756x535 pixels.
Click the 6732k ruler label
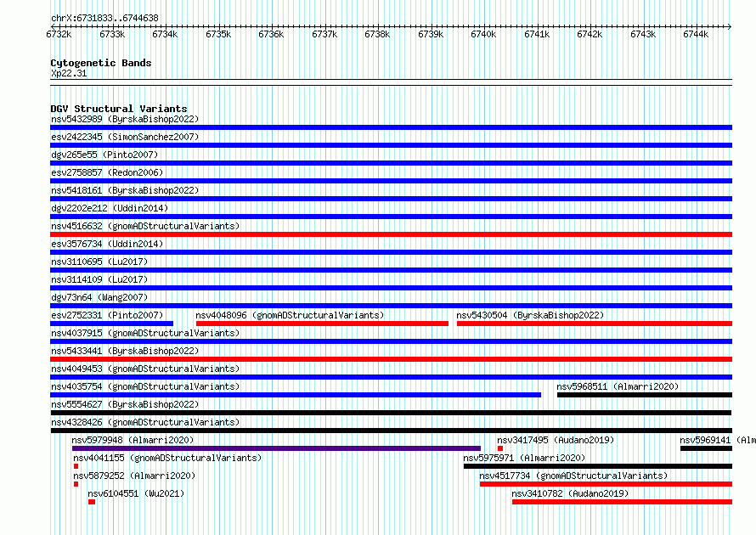click(59, 34)
